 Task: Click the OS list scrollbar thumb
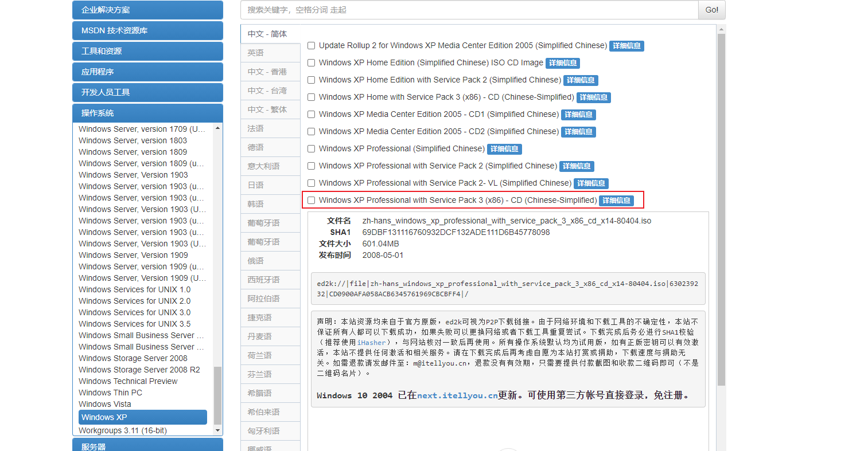click(217, 395)
